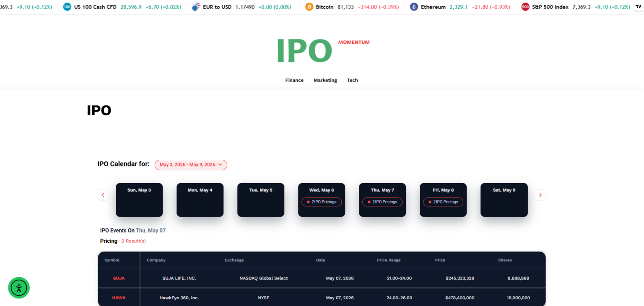Go to previous week with left arrow
This screenshot has width=644, height=306.
coord(103,195)
